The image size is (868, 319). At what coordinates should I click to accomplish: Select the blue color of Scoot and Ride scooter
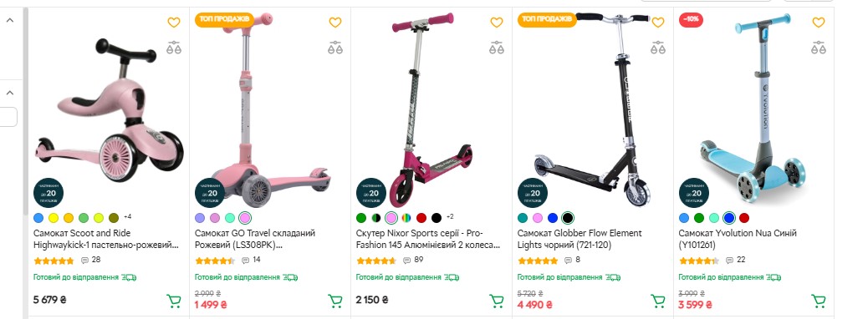click(x=38, y=218)
